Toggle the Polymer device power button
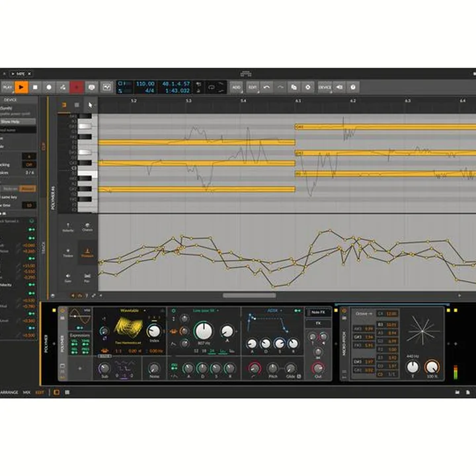This screenshot has height=476, width=476. (63, 311)
